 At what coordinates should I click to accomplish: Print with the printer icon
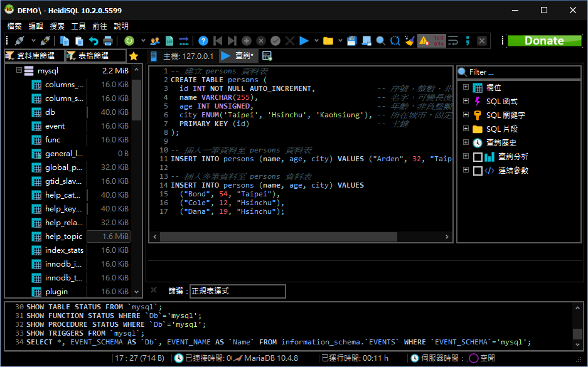[x=108, y=41]
